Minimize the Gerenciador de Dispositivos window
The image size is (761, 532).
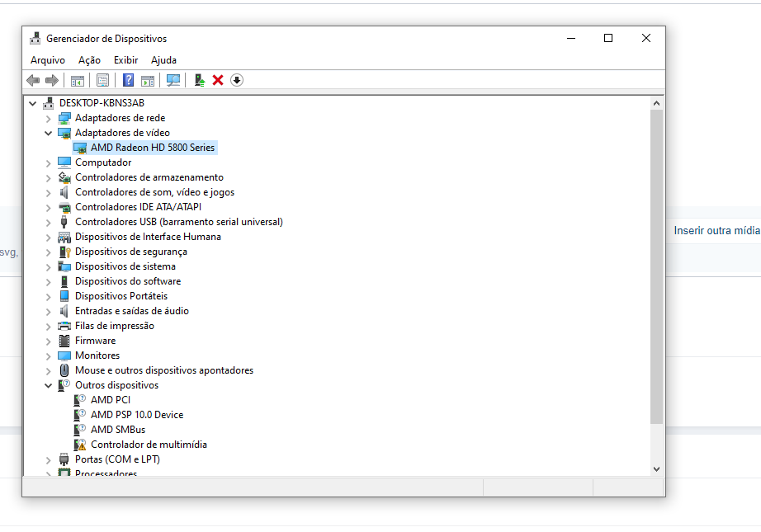tap(571, 38)
